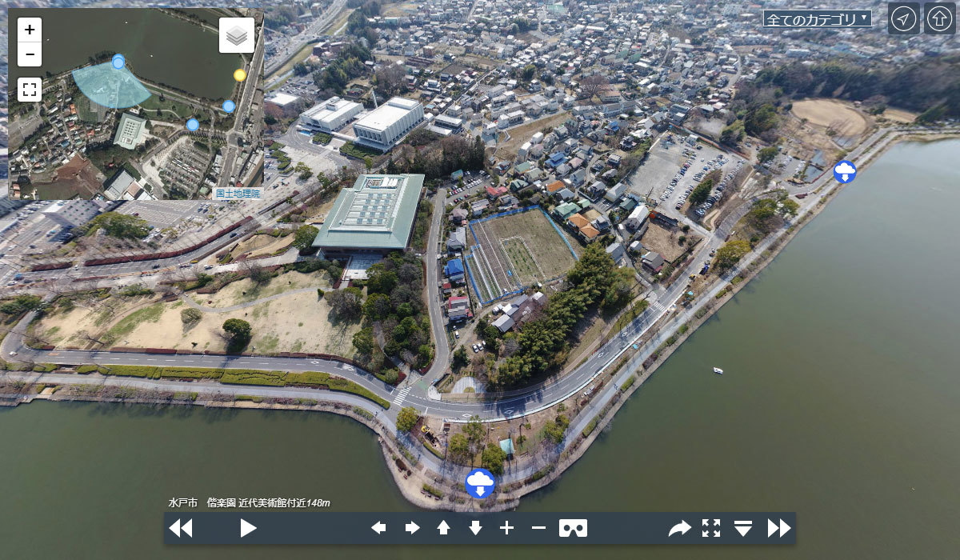
Task: Hide the control bar with down-triangle button
Action: 743,528
